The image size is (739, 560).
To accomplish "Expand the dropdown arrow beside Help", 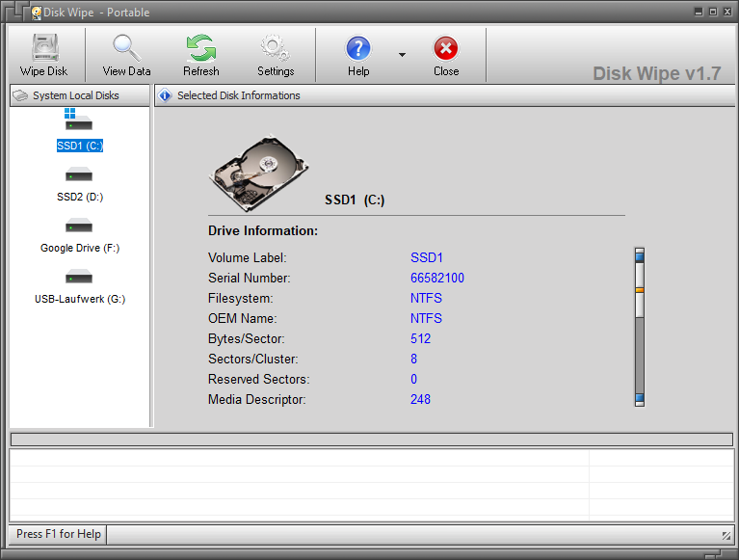I will 402,55.
